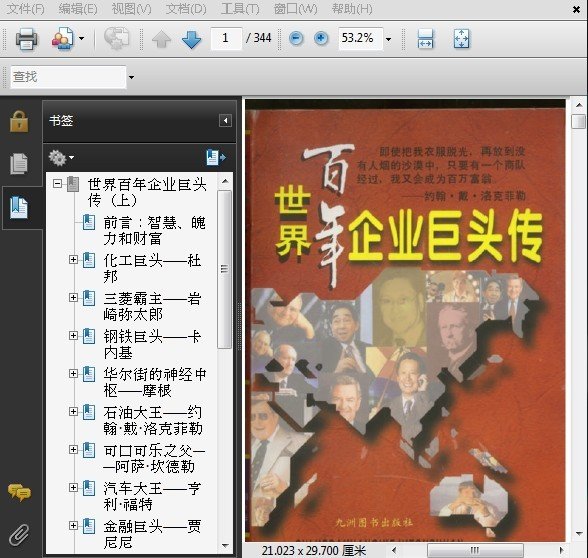Open the 可口可乐之父——阿萨·坎德勒 bookmark

click(154, 459)
